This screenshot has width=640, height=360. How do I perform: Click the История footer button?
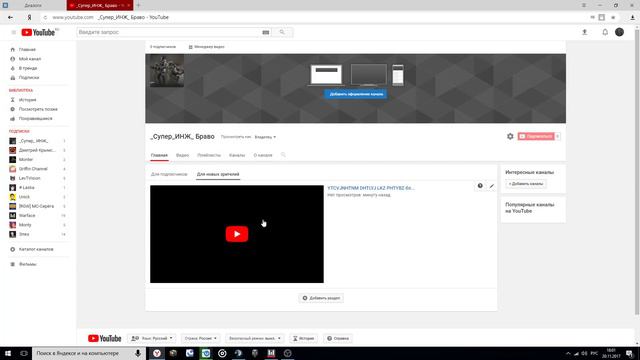(x=303, y=338)
